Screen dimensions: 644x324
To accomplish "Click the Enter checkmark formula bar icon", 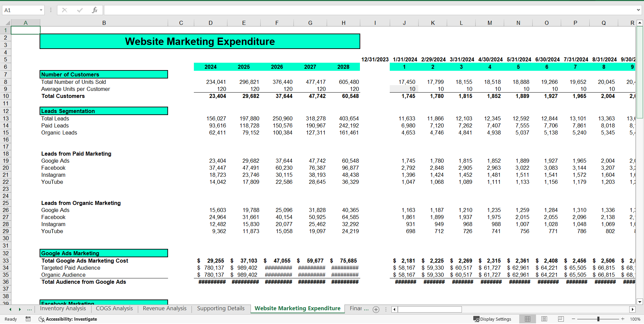I will [x=80, y=10].
